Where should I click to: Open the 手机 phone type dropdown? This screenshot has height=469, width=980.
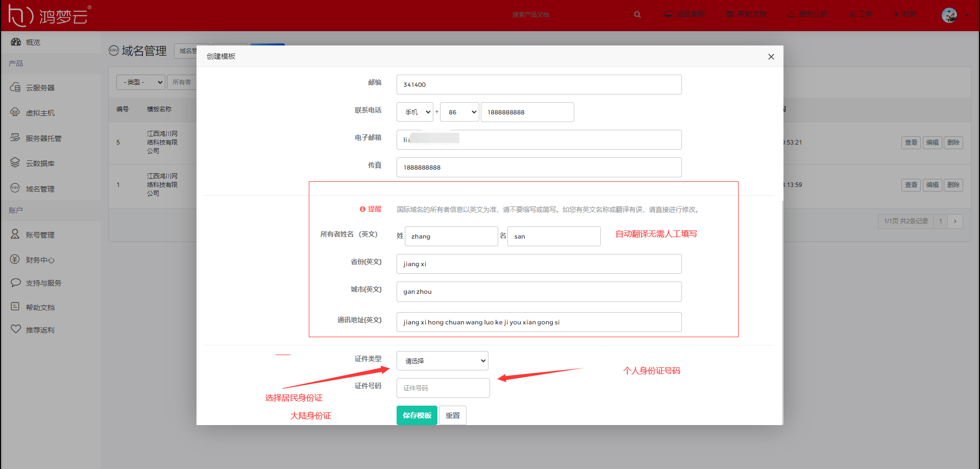tap(414, 112)
